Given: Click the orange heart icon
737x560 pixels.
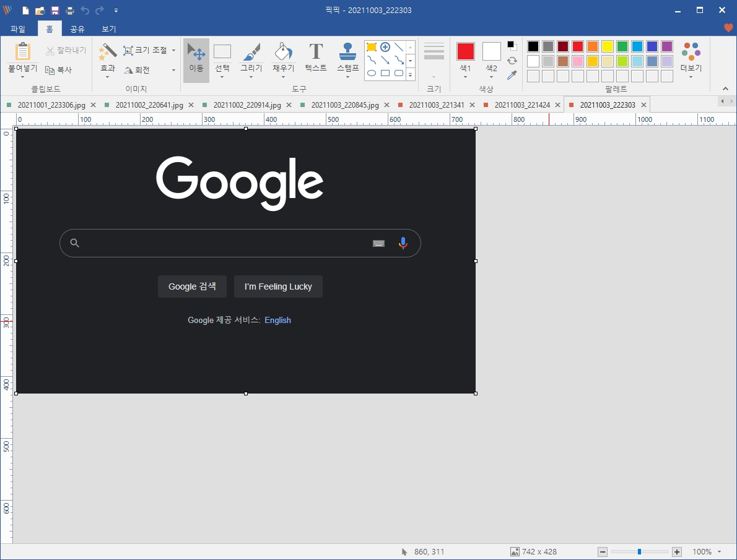Looking at the screenshot, I should [x=728, y=28].
